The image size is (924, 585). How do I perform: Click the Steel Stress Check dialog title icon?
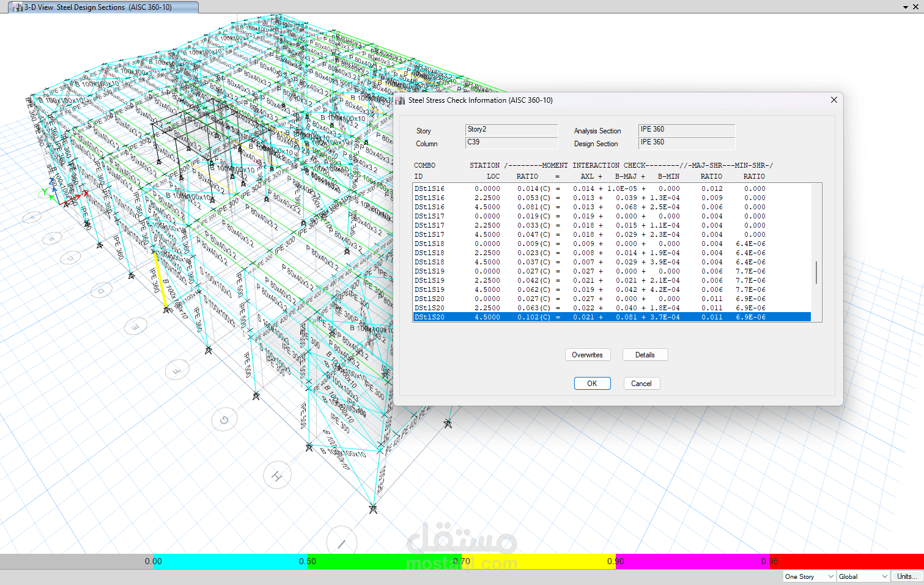[401, 100]
